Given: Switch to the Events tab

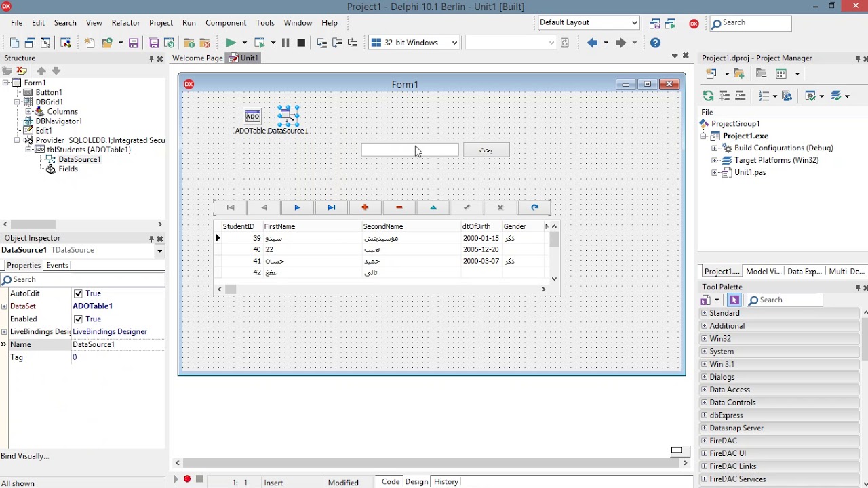Looking at the screenshot, I should pyautogui.click(x=57, y=265).
